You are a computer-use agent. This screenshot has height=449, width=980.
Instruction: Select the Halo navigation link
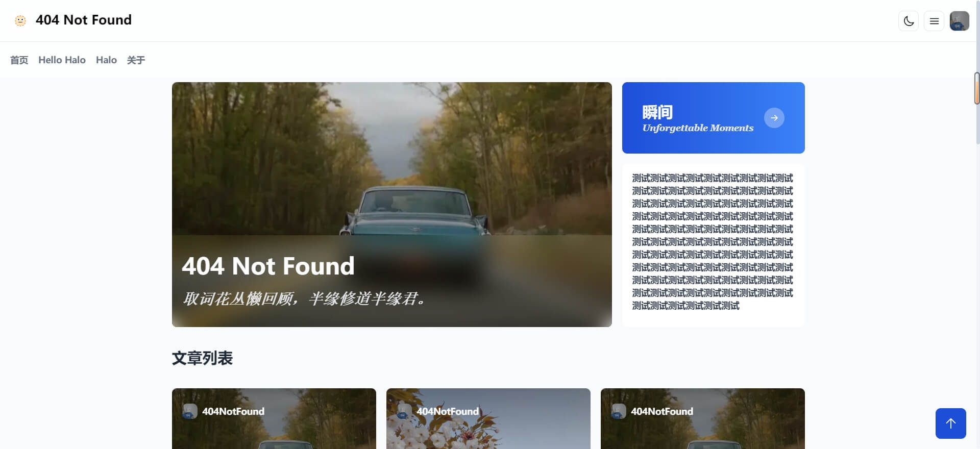coord(106,60)
